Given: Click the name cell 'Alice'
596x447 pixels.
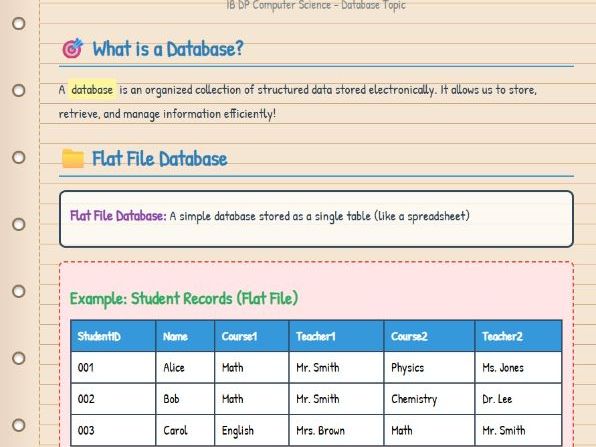Looking at the screenshot, I should (185, 368).
